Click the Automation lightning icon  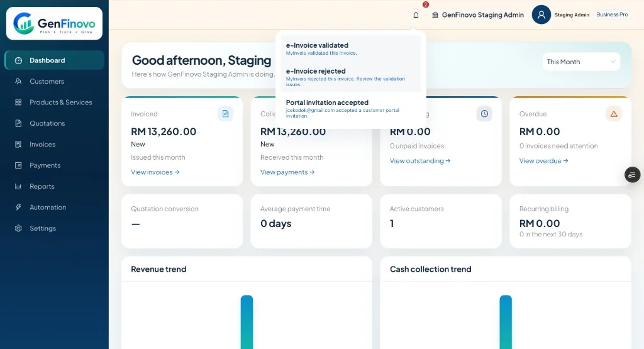[x=18, y=208]
